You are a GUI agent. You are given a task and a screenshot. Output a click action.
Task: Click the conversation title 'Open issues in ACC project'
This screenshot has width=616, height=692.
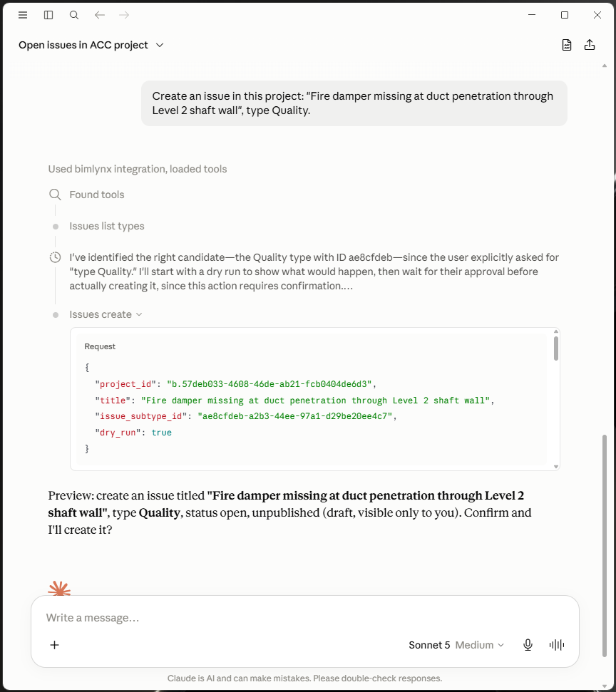tap(83, 45)
